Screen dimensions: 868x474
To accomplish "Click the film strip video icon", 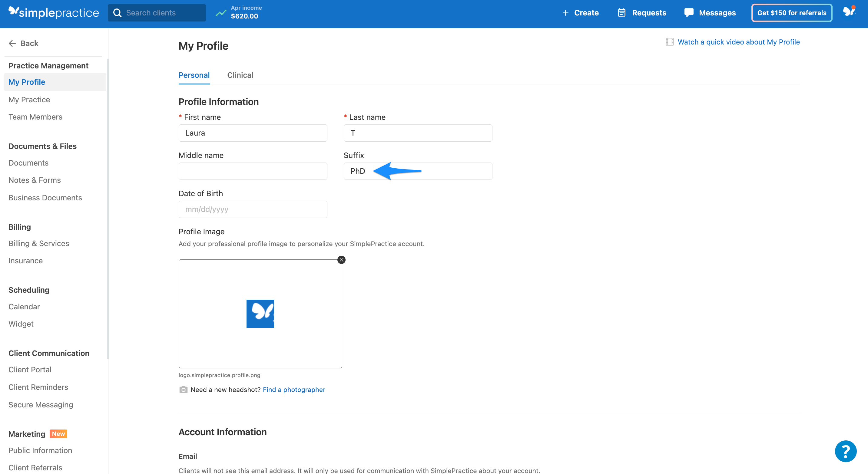I will [670, 42].
